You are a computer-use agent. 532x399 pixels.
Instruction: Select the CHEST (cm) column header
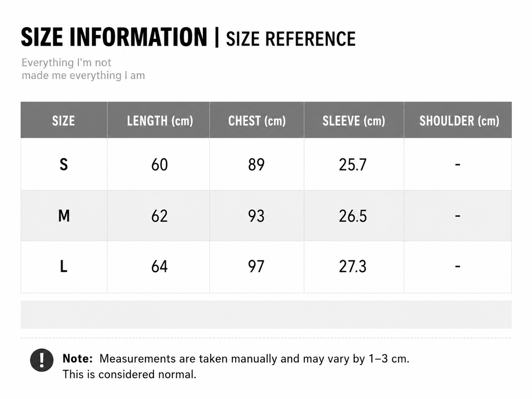[x=257, y=121]
